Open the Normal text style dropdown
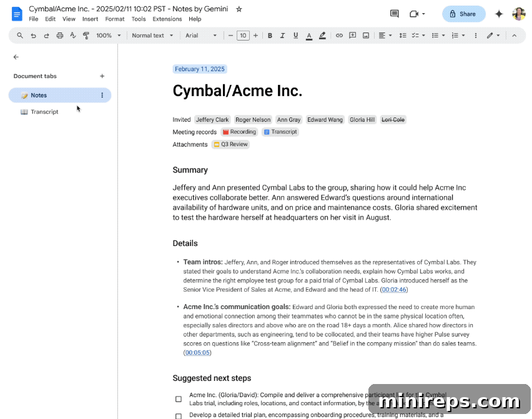The width and height of the screenshot is (532, 419). pyautogui.click(x=152, y=36)
